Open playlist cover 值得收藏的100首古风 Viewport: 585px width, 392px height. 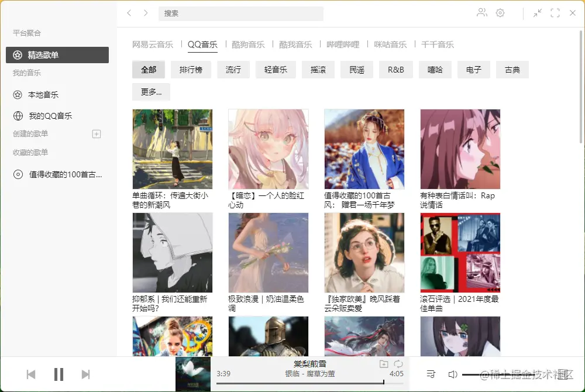pyautogui.click(x=364, y=149)
